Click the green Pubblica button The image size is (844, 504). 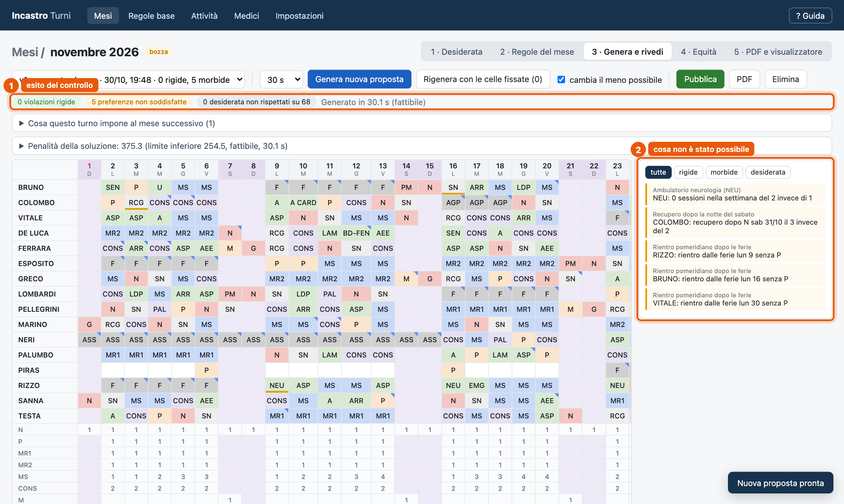tap(700, 79)
